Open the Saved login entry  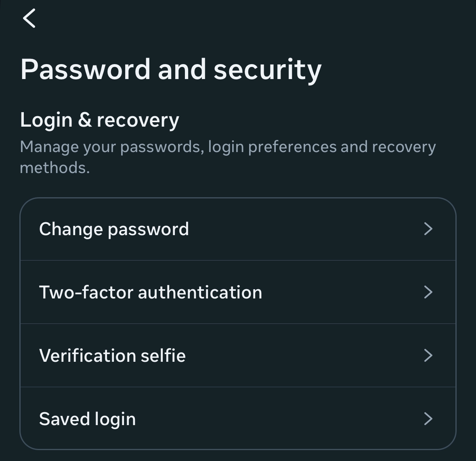tap(87, 419)
